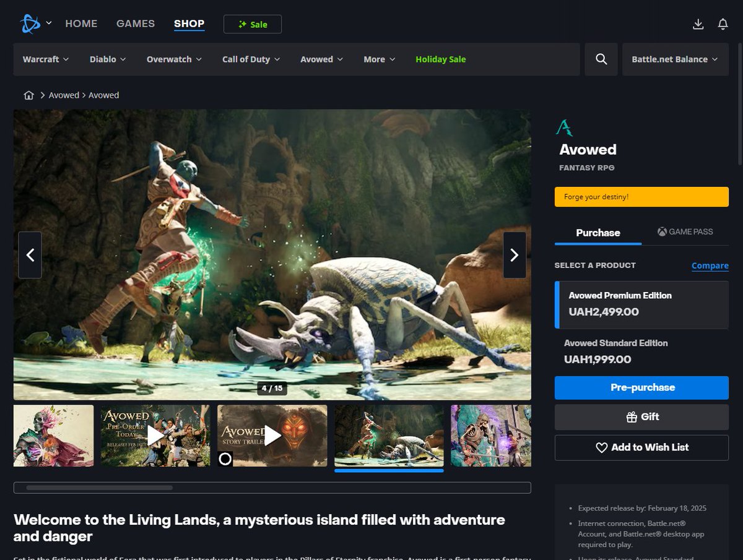The height and width of the screenshot is (560, 743).
Task: Play the Avowed Story Trailer thumbnail
Action: [x=272, y=436]
